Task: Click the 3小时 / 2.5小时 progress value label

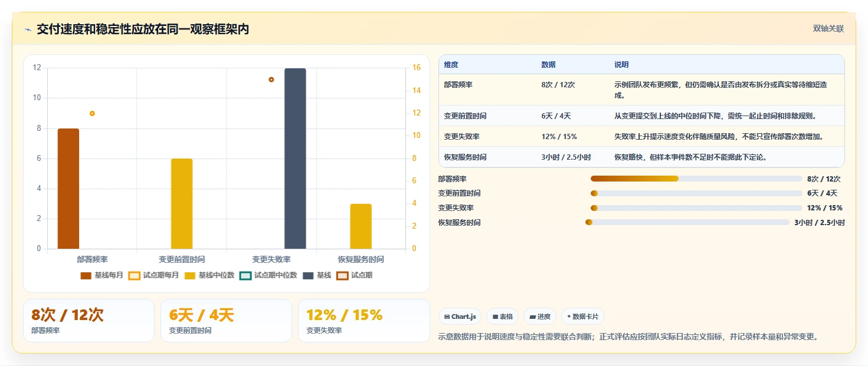Action: (820, 223)
